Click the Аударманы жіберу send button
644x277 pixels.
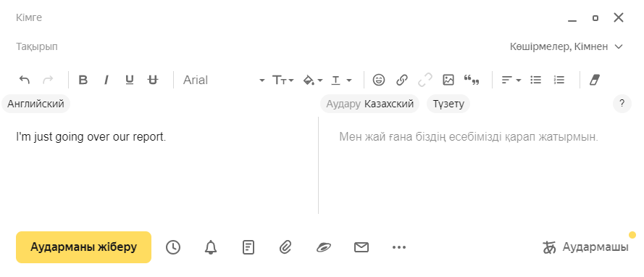(83, 247)
